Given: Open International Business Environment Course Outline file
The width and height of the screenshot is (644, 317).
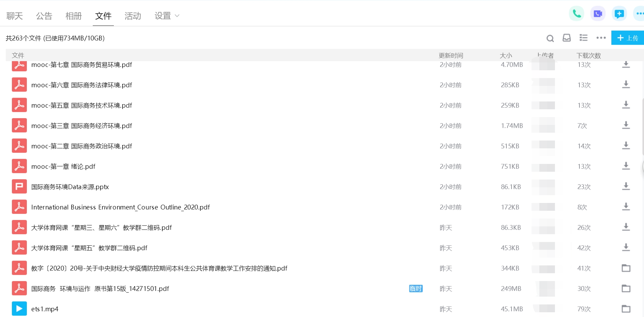Looking at the screenshot, I should click(120, 207).
